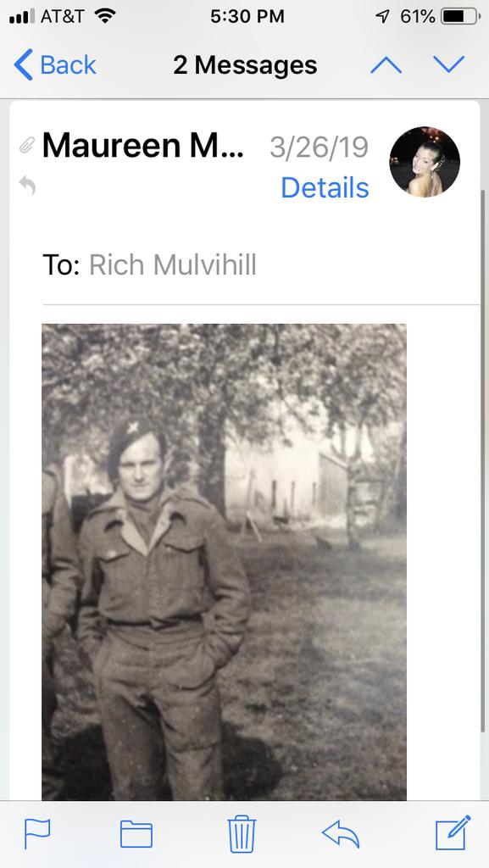Tap the paperclip attachment icon
Screen dimensions: 489x868
[x=26, y=146]
